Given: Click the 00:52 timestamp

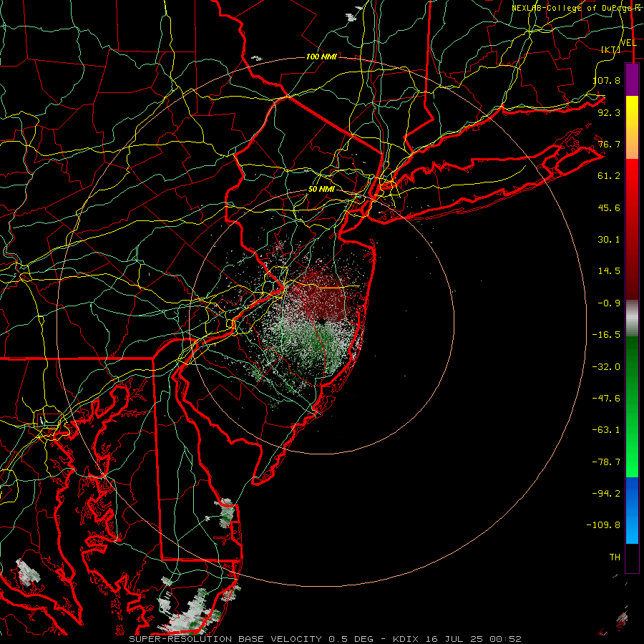Looking at the screenshot, I should [x=505, y=639].
